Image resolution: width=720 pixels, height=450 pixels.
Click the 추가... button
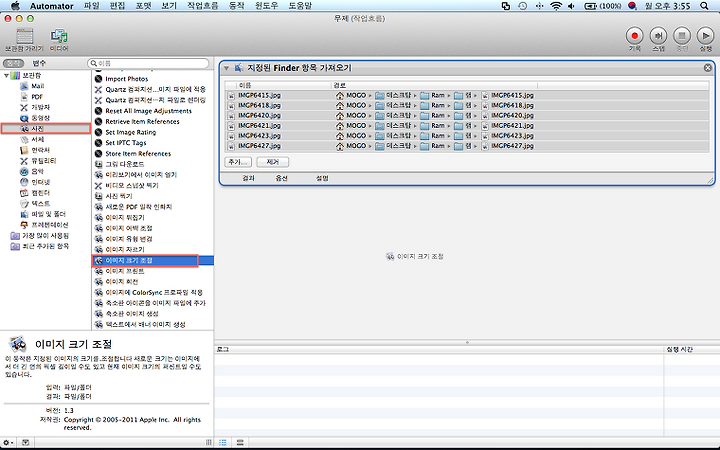tap(238, 162)
